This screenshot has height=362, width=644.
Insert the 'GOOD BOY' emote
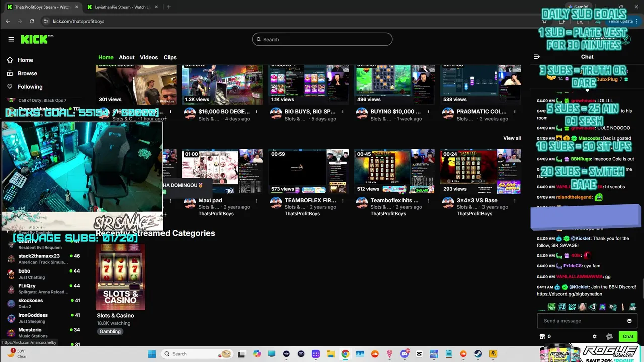point(572,307)
